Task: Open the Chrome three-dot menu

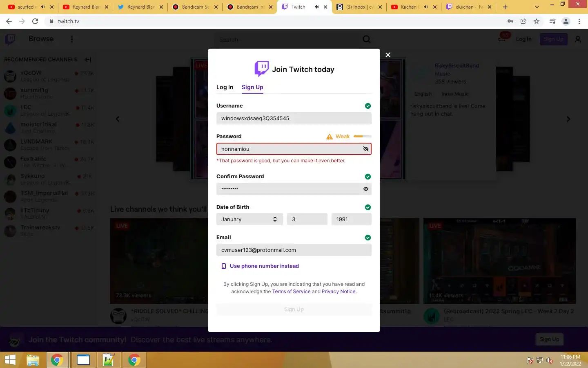Action: 579,21
